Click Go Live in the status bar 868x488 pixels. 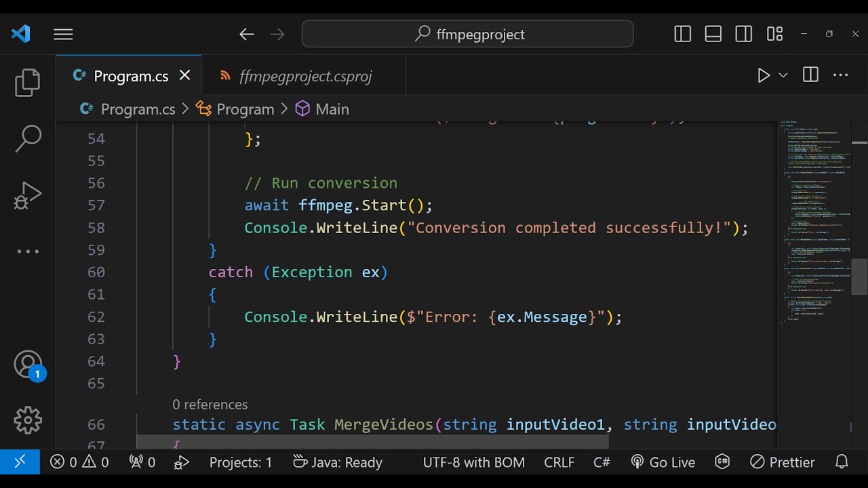click(x=663, y=462)
